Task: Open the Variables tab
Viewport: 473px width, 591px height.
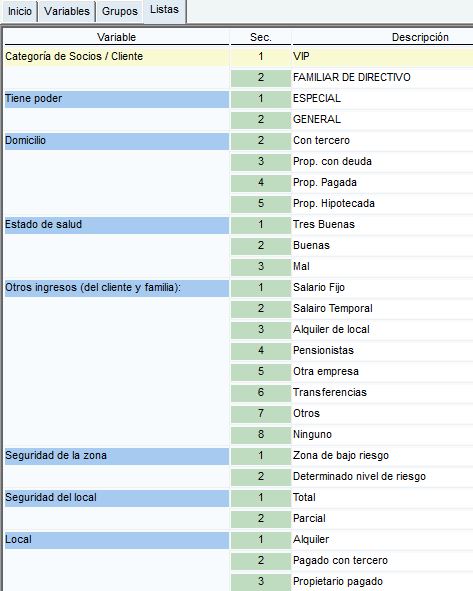Action: tap(67, 12)
